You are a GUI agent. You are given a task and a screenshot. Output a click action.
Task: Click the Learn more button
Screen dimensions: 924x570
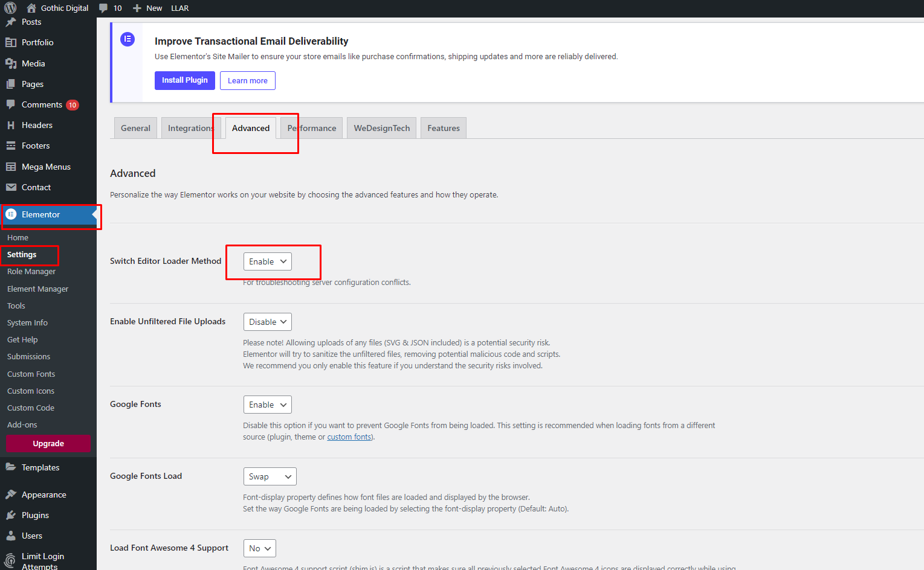pyautogui.click(x=248, y=80)
